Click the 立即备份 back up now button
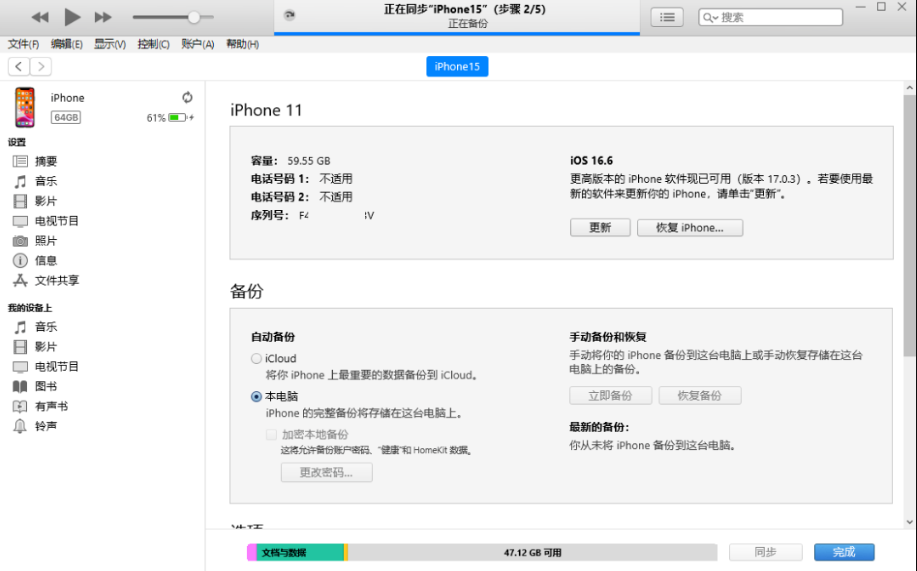The height and width of the screenshot is (571, 917). (x=611, y=395)
